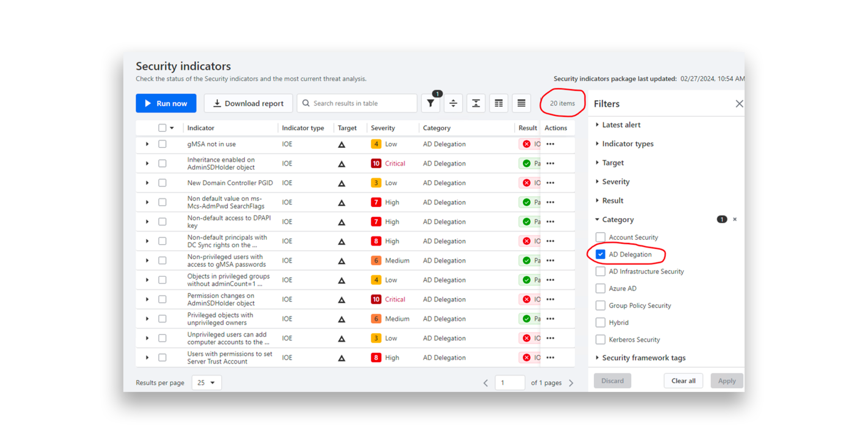Click the warning triangle on New Domain Controller PGID
Image resolution: width=868 pixels, height=444 pixels.
pos(341,183)
